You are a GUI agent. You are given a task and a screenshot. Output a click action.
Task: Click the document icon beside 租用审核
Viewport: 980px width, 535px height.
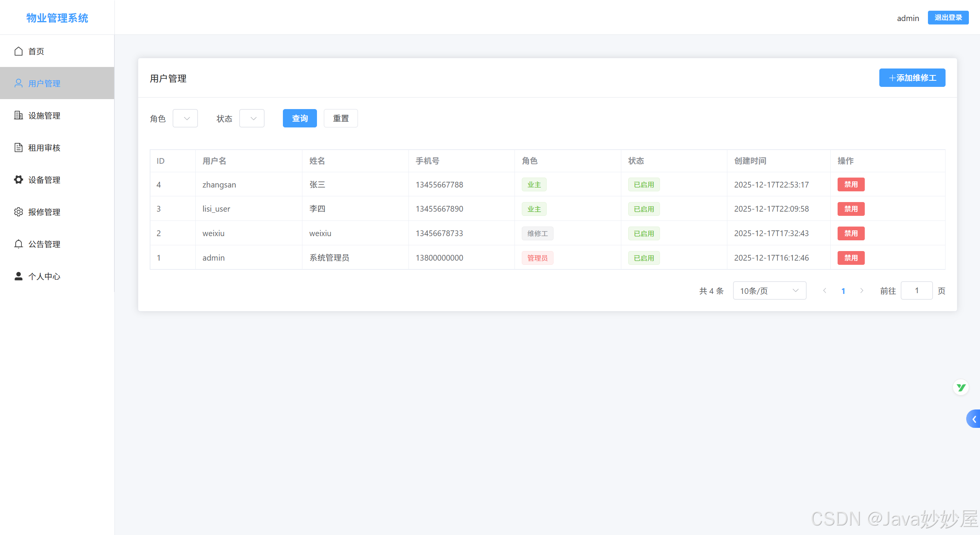[18, 148]
